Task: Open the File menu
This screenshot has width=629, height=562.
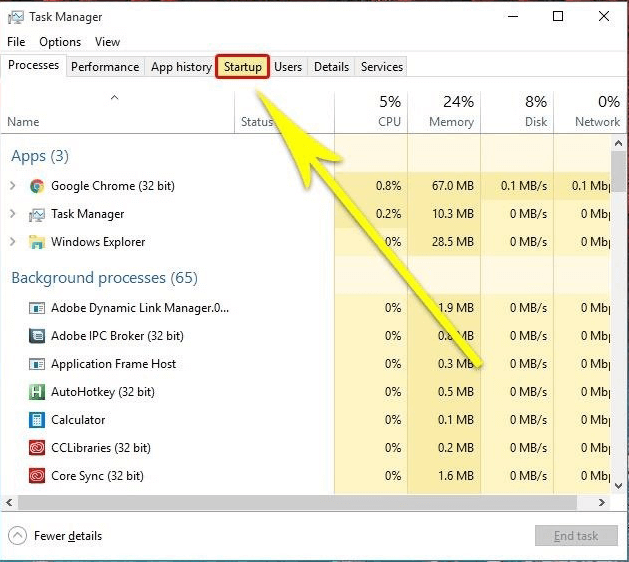Action: pos(16,42)
